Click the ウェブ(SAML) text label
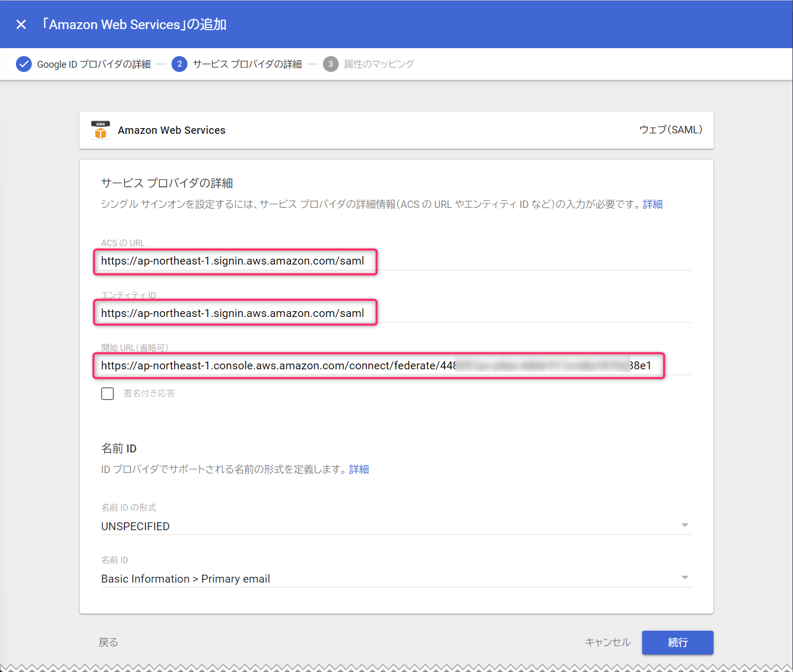 [671, 130]
